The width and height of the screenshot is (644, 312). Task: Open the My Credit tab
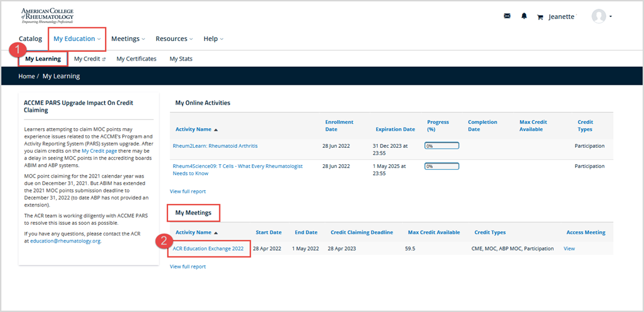pos(90,59)
